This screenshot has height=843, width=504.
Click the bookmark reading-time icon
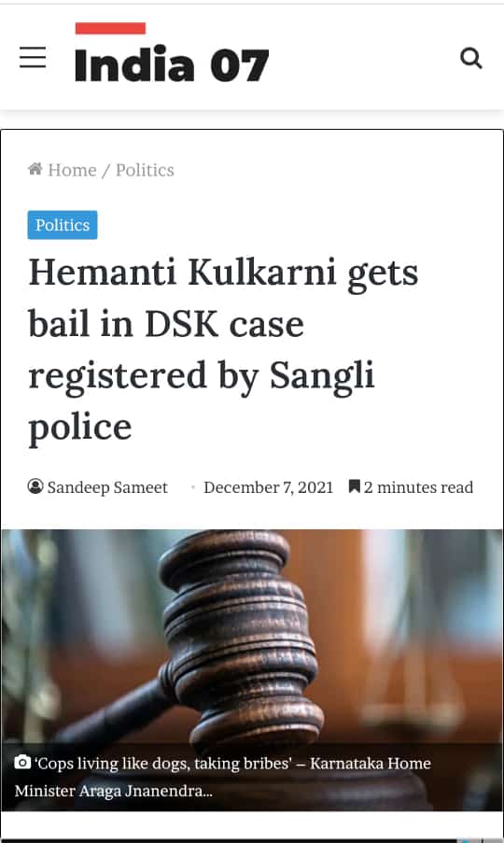[x=354, y=486]
